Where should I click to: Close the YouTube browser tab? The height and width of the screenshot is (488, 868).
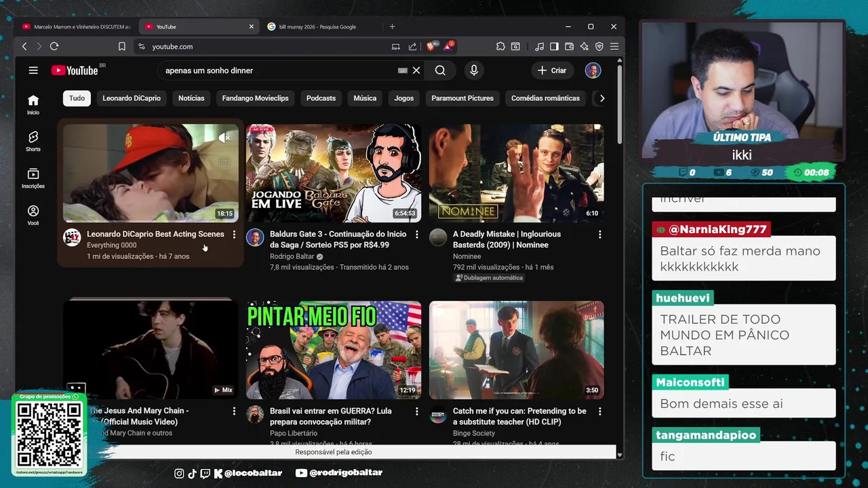point(251,26)
